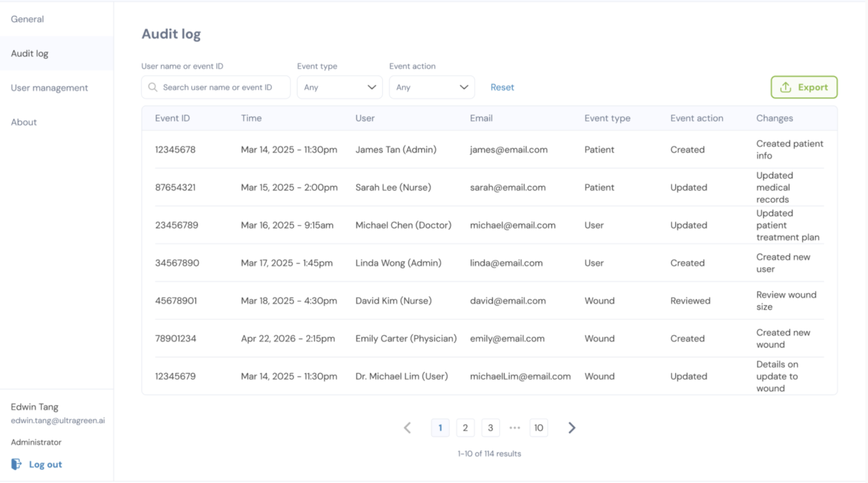The height and width of the screenshot is (483, 868).
Task: Go back using the left pagination arrow
Action: click(x=407, y=428)
